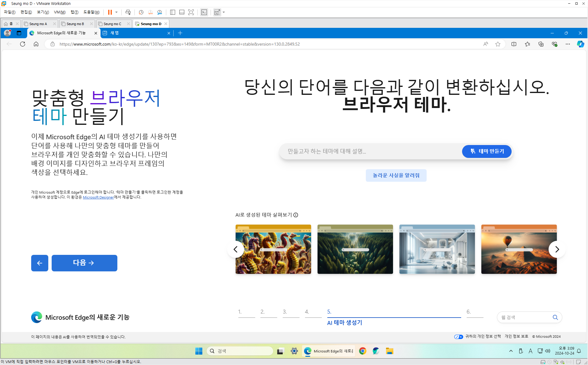The image size is (588, 365).
Task: Open the Edge profile icon
Action: [8, 33]
